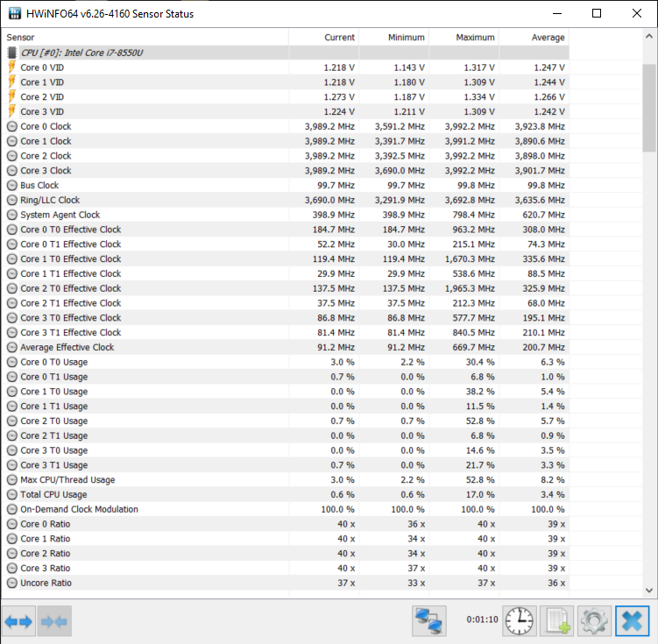Select the Core 0 T1 Usage row
The height and width of the screenshot is (644, 658).
tap(286, 377)
